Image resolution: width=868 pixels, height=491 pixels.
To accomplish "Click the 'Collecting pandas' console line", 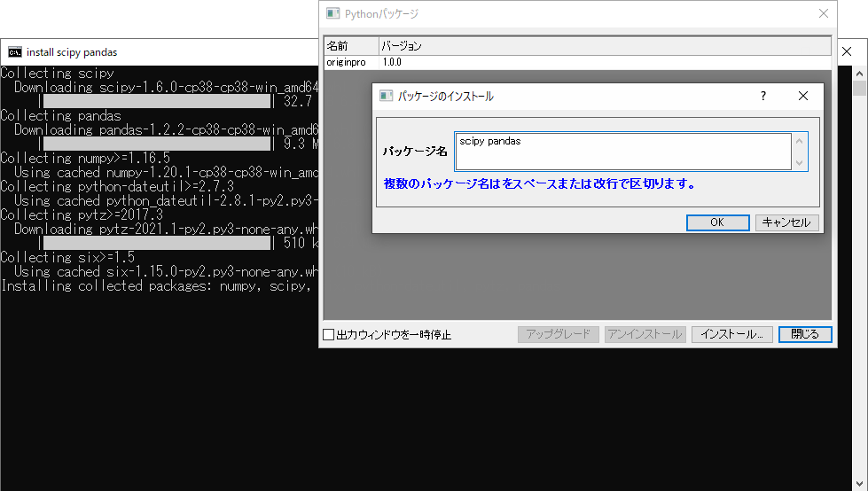I will (61, 116).
